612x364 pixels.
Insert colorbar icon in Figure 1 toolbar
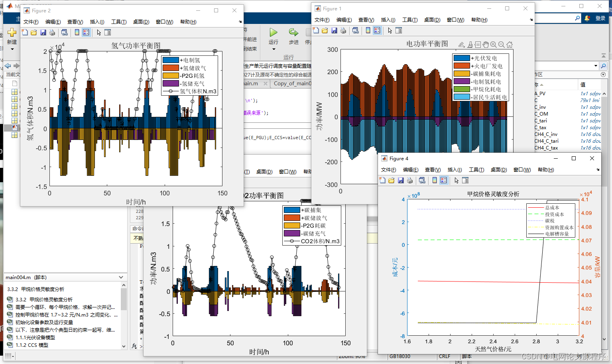pos(368,30)
